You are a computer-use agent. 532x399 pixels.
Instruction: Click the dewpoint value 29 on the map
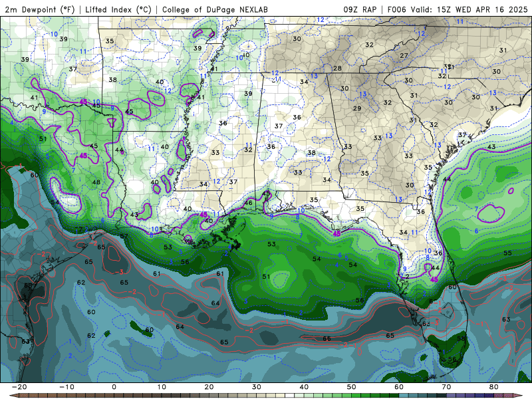click(357, 108)
